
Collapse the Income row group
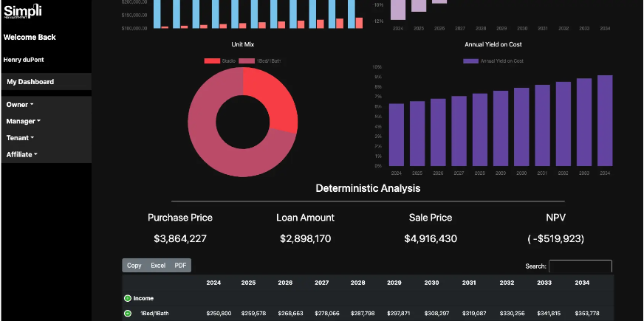(127, 298)
